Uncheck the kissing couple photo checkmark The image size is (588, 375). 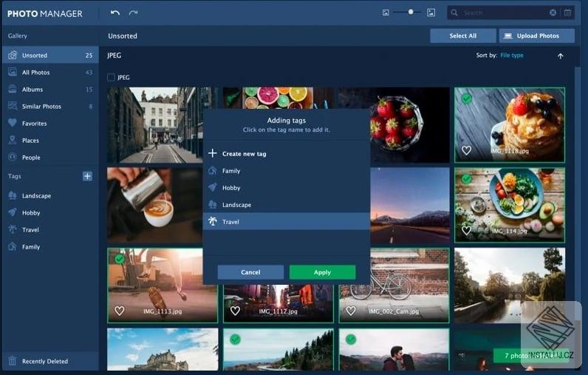click(351, 339)
